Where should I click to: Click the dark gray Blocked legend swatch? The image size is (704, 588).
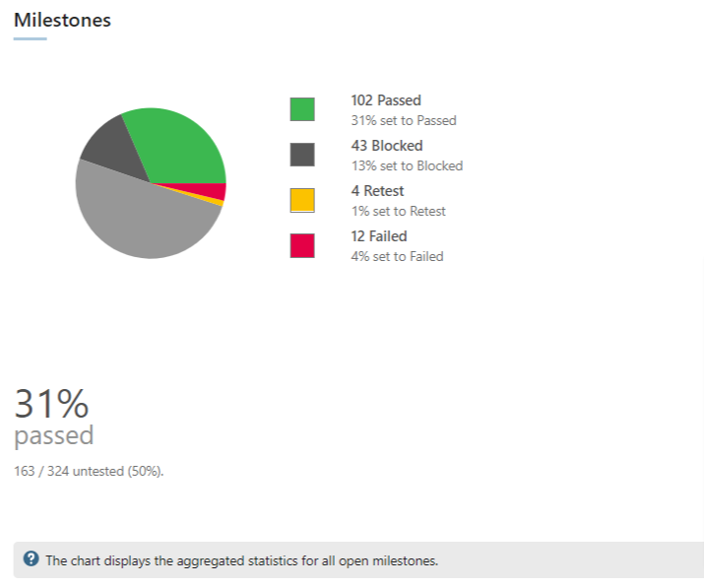coord(302,155)
